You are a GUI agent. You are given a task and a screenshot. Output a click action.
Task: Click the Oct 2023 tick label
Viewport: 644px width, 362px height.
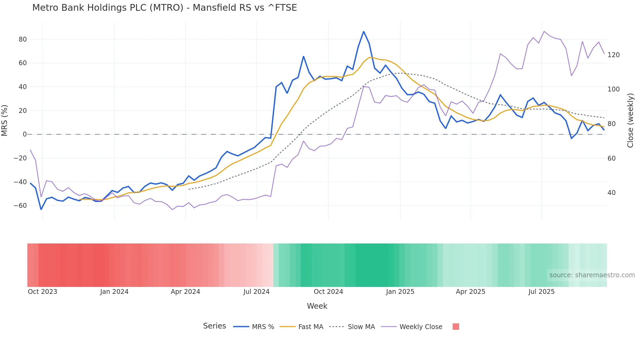tap(43, 292)
